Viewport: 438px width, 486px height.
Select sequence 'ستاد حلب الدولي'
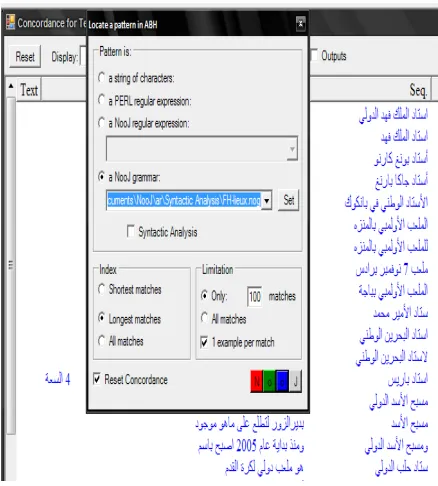[402, 467]
